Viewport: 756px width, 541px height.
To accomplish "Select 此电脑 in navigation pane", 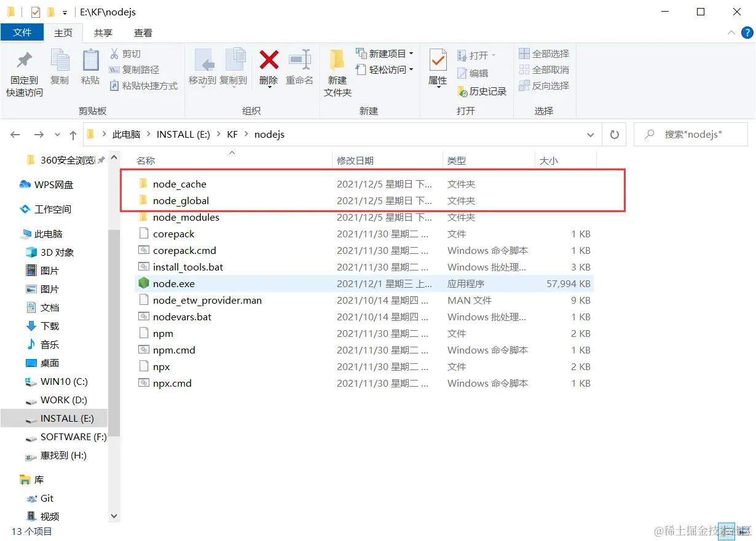I will point(41,234).
